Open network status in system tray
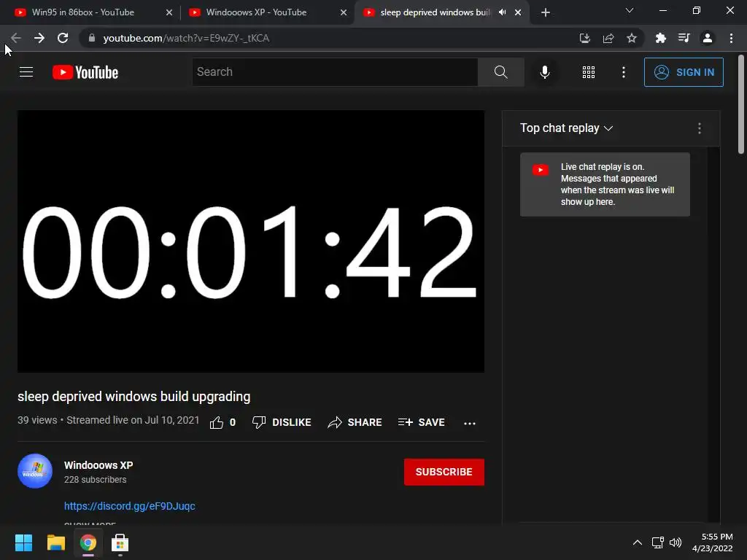This screenshot has height=560, width=747. coord(658,542)
